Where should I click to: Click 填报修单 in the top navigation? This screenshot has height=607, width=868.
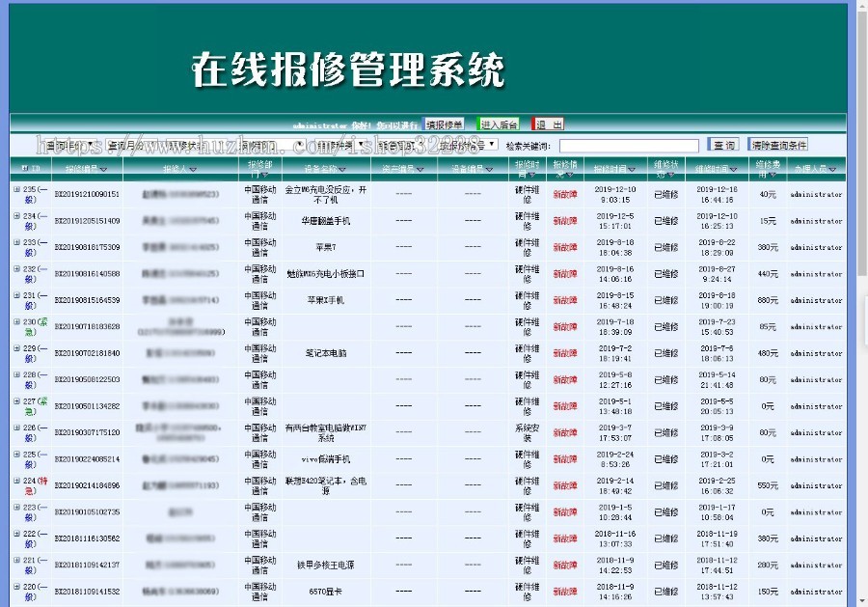click(x=444, y=124)
